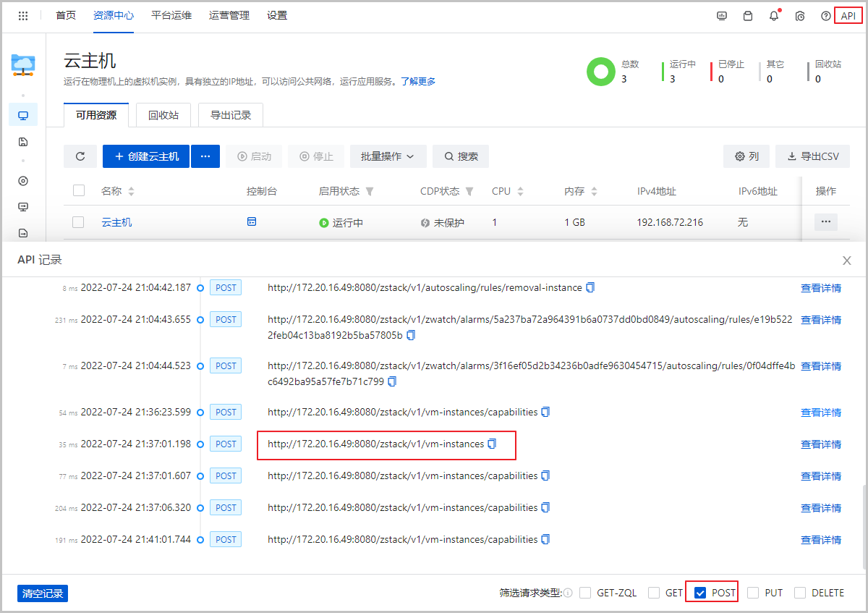Screen dimensions: 868x613
Task: Enable the GET request type filter
Action: [655, 592]
